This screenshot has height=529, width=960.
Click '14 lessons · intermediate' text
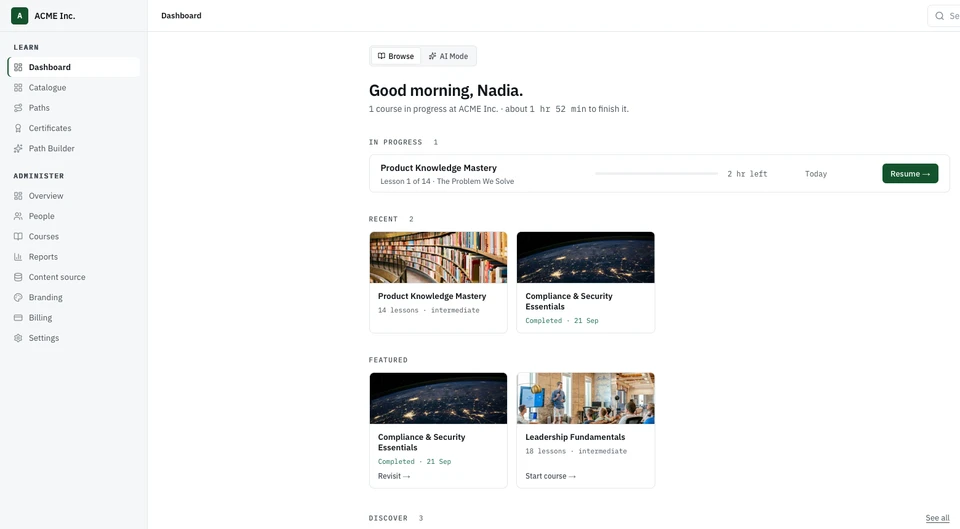(429, 310)
